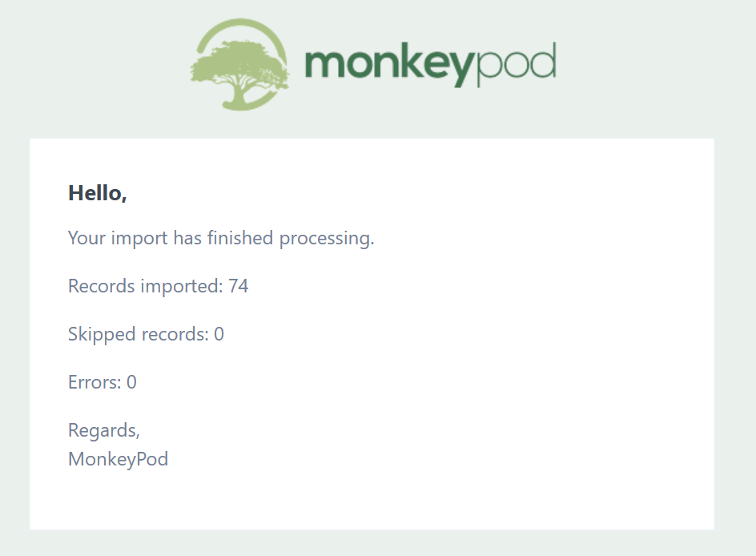756x556 pixels.
Task: Click the number 74 after Records imported
Action: [239, 286]
